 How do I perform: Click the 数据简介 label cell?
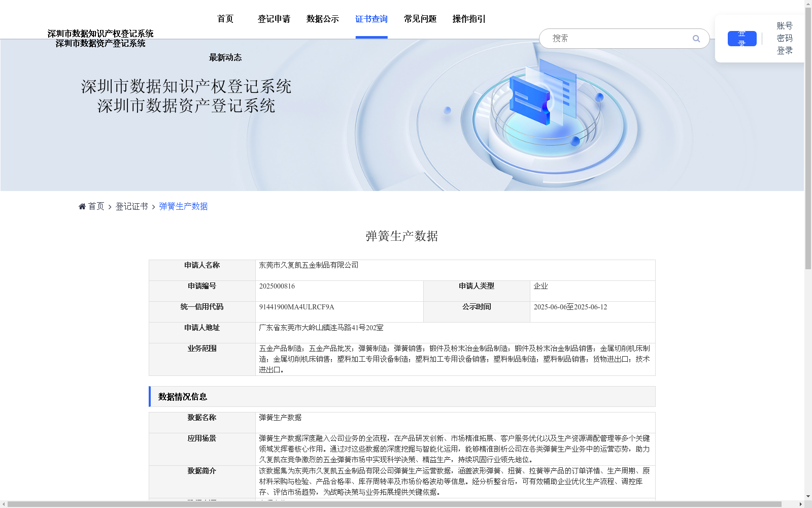[202, 482]
